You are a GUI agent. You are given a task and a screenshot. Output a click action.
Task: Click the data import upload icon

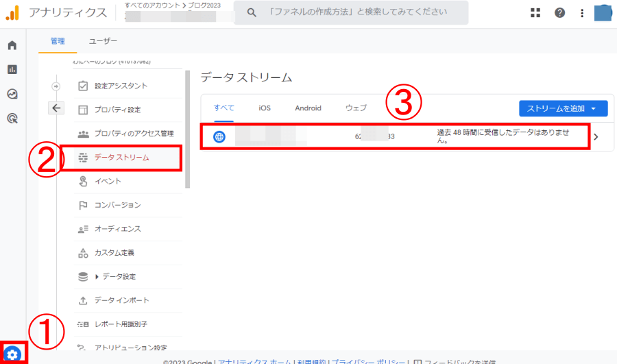tap(83, 301)
